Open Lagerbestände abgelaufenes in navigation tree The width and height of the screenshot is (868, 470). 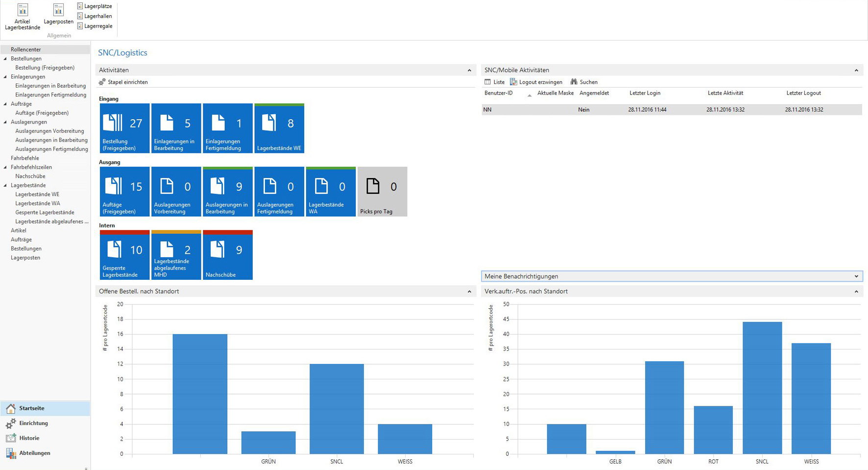click(x=52, y=222)
